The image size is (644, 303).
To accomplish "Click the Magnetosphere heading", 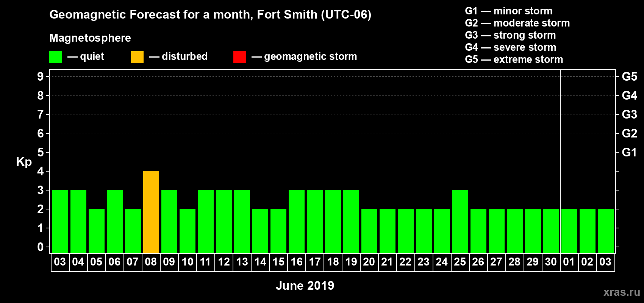I will pyautogui.click(x=90, y=38).
